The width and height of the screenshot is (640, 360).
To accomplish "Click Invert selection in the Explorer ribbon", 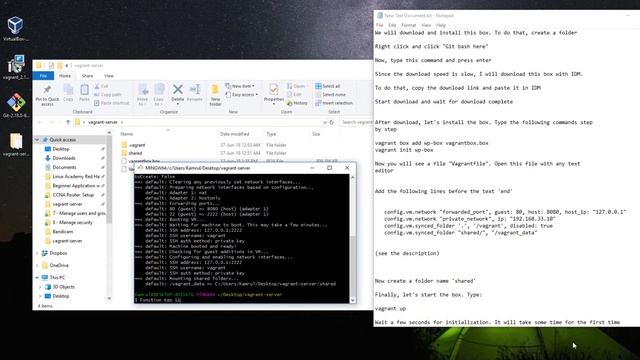I will pyautogui.click(x=333, y=103).
